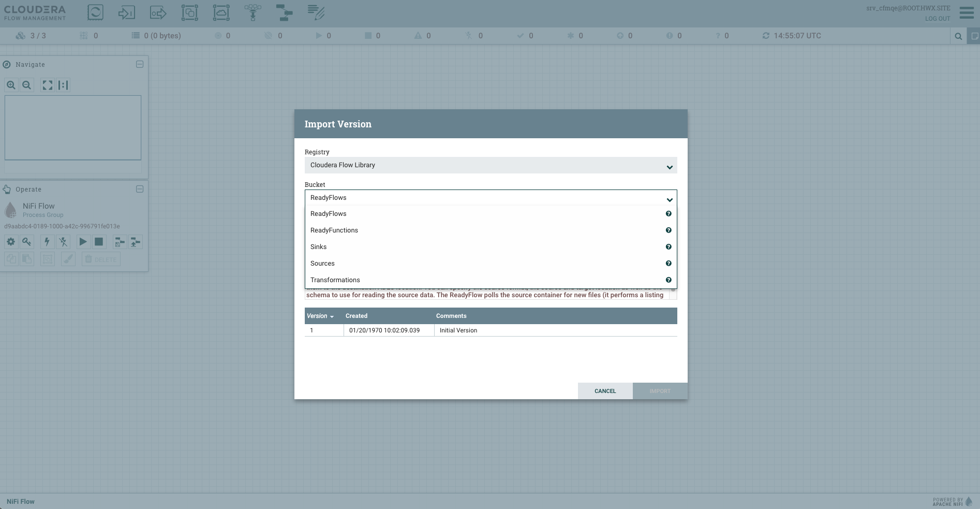Click the Log Out link
The height and width of the screenshot is (509, 980).
(x=937, y=19)
